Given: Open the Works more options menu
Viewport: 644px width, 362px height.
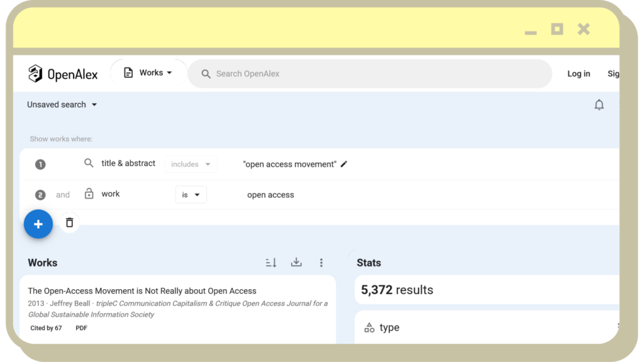Looking at the screenshot, I should pos(321,263).
